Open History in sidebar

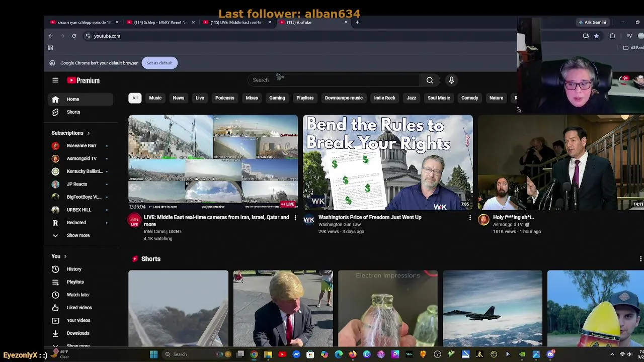click(80, 269)
